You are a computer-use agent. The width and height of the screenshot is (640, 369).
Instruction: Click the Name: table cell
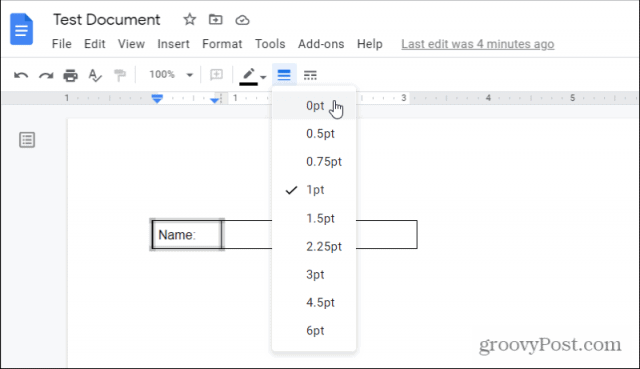pos(187,234)
